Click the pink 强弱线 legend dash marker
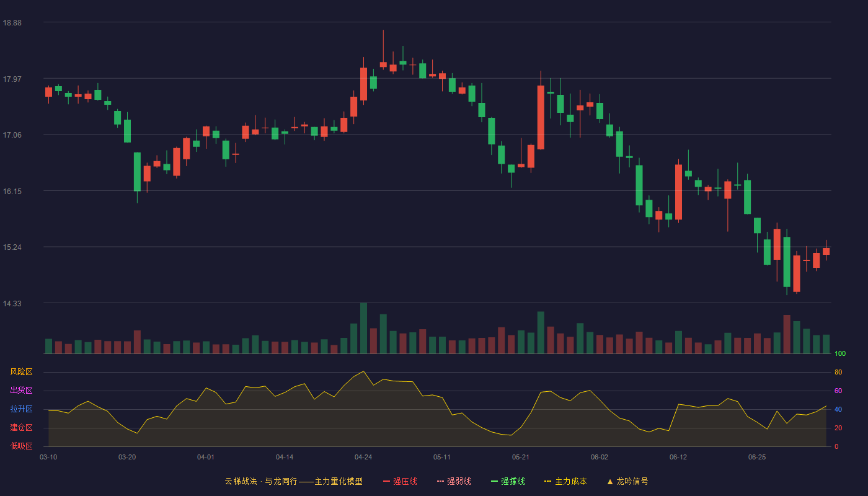This screenshot has width=868, height=496. [440, 481]
